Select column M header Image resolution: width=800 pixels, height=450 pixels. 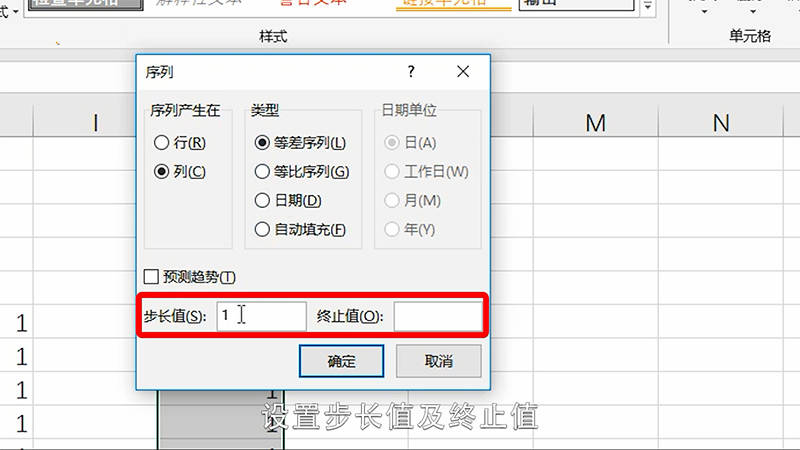[596, 122]
